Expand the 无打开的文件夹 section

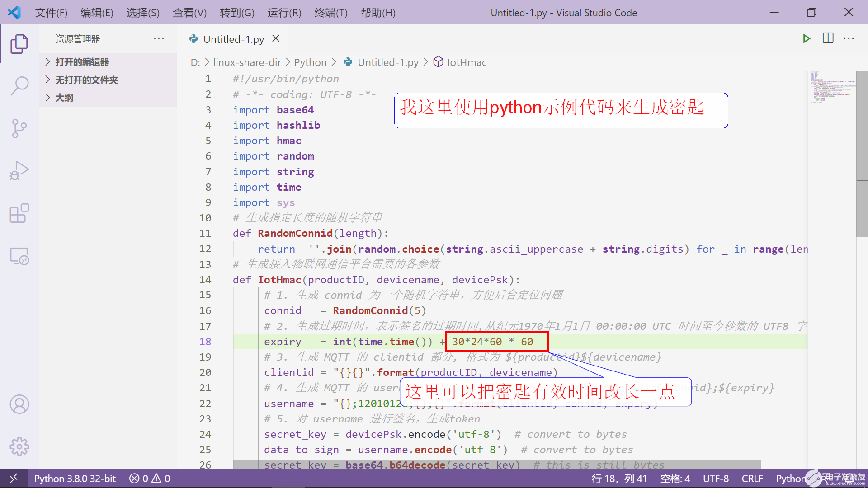(108, 80)
